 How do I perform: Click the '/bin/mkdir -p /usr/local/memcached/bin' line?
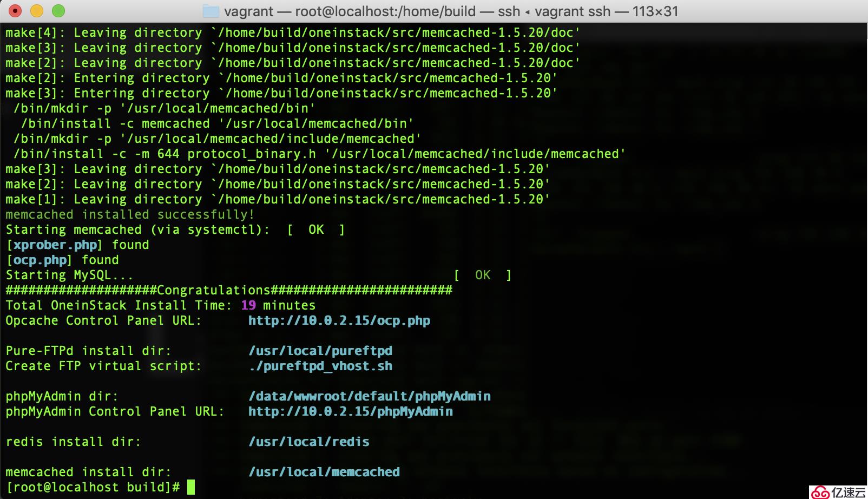click(164, 108)
